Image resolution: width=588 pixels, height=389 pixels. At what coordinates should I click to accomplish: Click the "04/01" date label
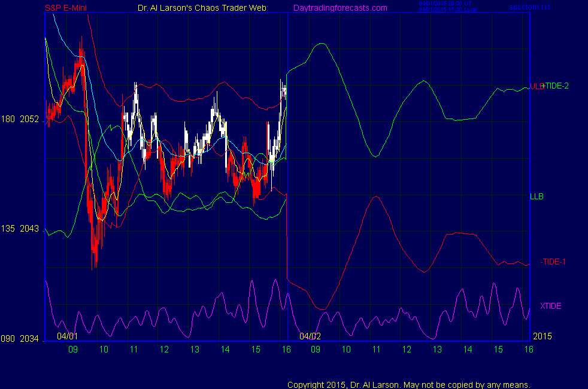click(68, 336)
